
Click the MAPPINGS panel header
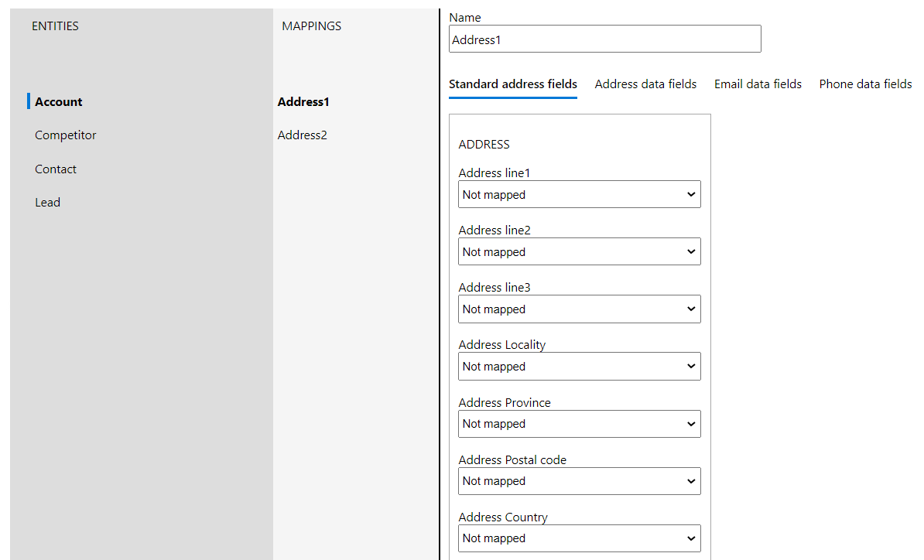(311, 26)
